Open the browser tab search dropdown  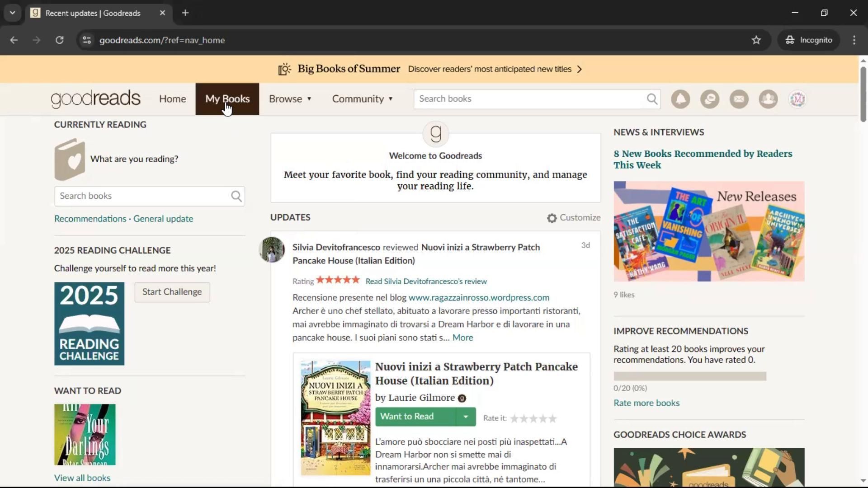[x=12, y=13]
